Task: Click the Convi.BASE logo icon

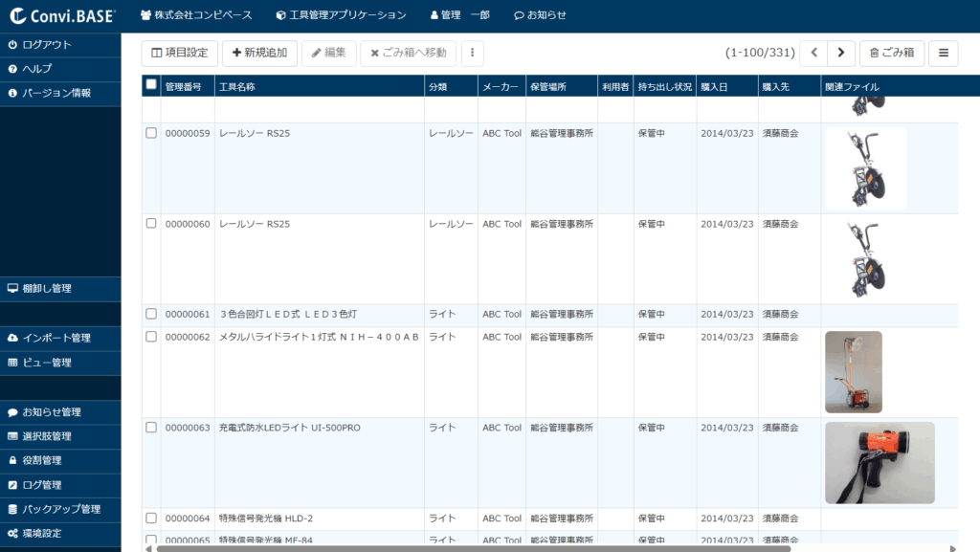Action: click(17, 15)
